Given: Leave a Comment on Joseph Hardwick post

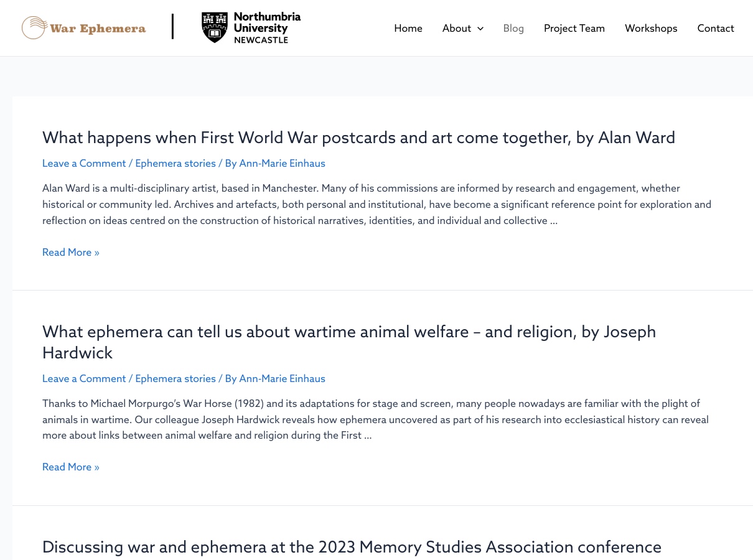Looking at the screenshot, I should 84,378.
